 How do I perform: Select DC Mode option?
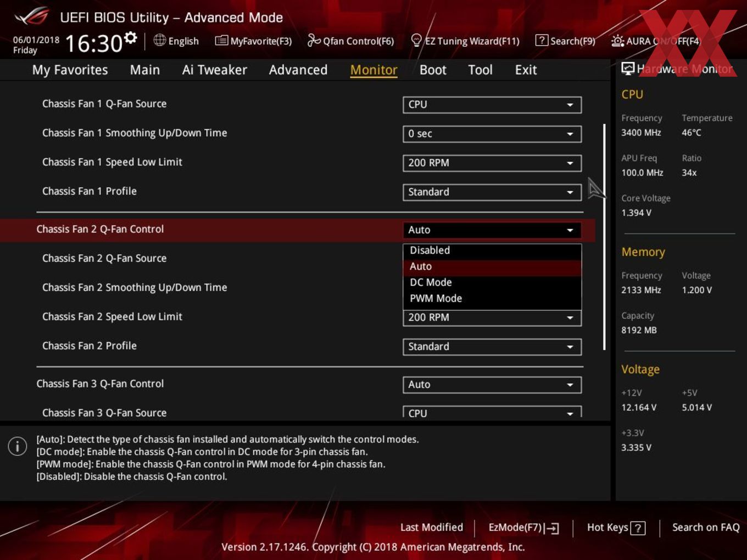492,282
